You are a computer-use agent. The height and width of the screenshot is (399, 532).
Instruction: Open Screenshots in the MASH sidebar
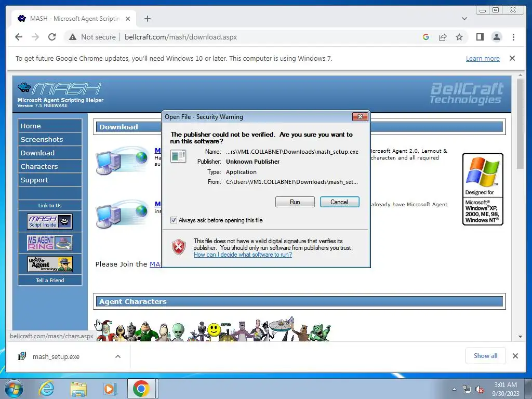click(x=50, y=139)
